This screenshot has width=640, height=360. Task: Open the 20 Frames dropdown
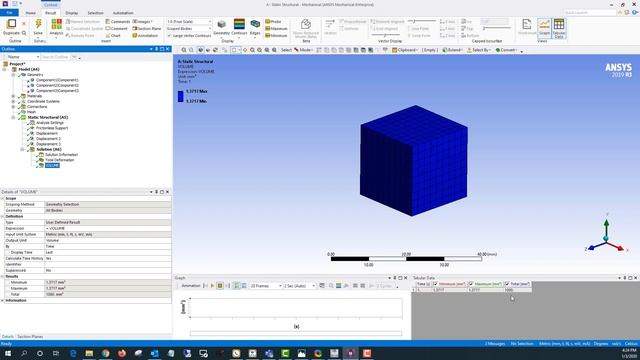pos(266,286)
